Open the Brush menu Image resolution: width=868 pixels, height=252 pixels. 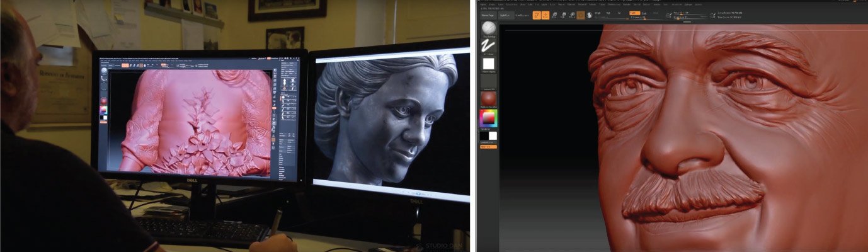click(492, 4)
